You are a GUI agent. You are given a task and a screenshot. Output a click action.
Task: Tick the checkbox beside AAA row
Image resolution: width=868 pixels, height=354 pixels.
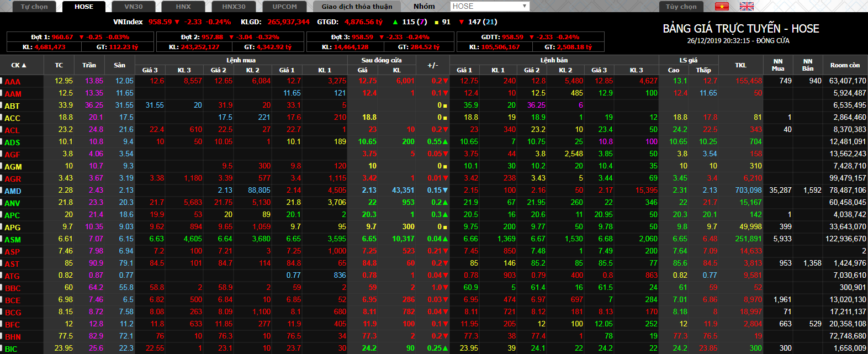click(2, 81)
